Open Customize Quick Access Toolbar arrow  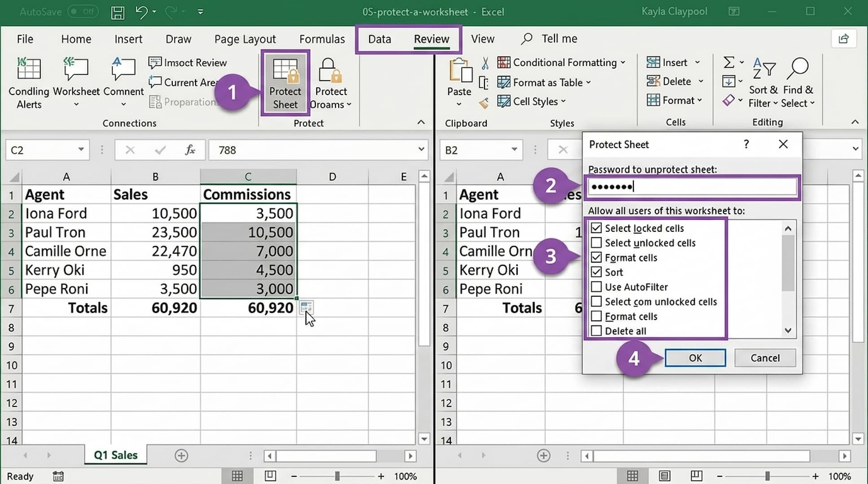pos(201,12)
